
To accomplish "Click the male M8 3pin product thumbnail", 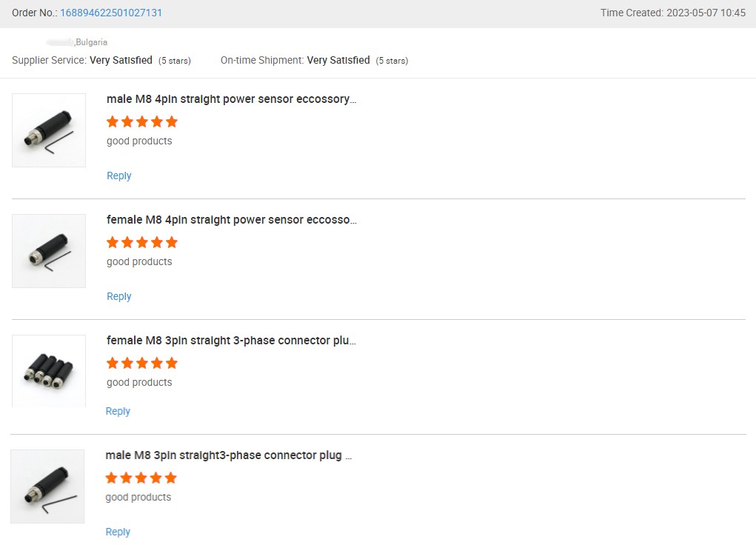I will (x=47, y=487).
